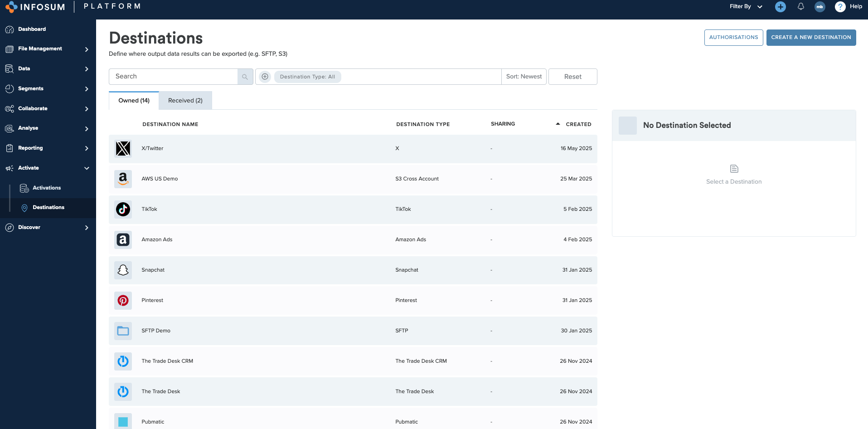
Task: Open the notifications bell
Action: point(801,6)
